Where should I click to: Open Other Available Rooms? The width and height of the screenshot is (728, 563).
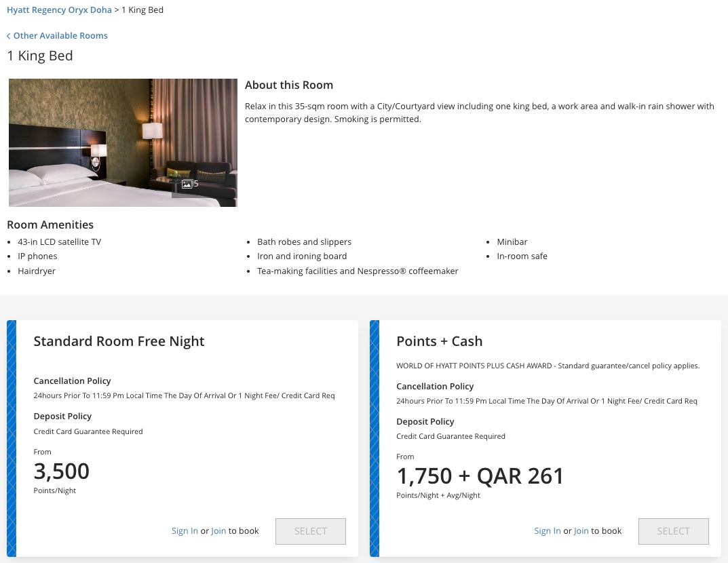pyautogui.click(x=60, y=35)
